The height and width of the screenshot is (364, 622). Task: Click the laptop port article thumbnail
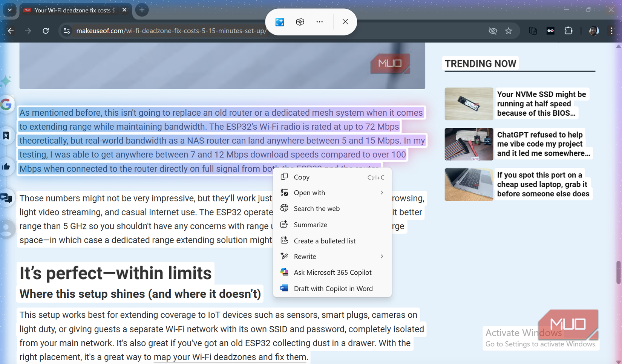point(469,185)
